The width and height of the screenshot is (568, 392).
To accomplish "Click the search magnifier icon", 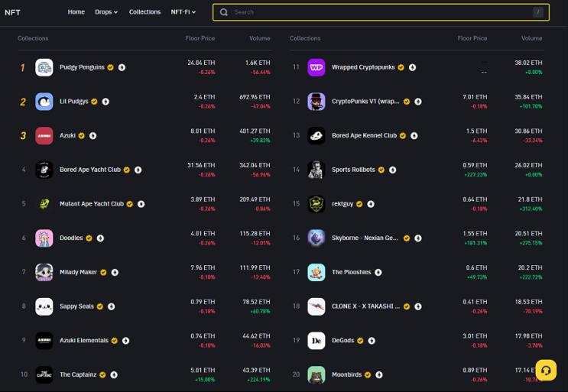I will [x=224, y=12].
